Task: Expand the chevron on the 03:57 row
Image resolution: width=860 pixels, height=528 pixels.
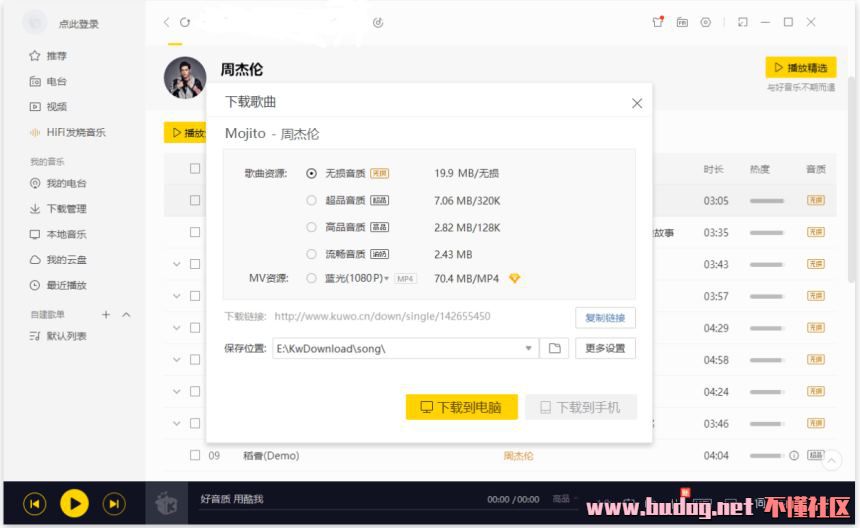Action: (x=177, y=296)
